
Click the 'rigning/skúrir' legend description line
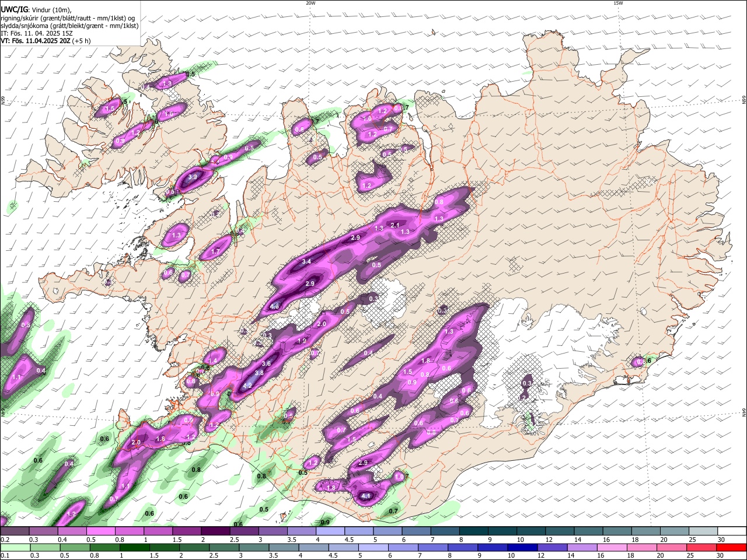click(x=68, y=18)
